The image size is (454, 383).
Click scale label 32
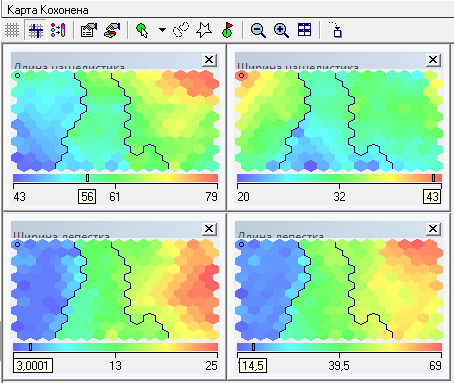tap(339, 197)
